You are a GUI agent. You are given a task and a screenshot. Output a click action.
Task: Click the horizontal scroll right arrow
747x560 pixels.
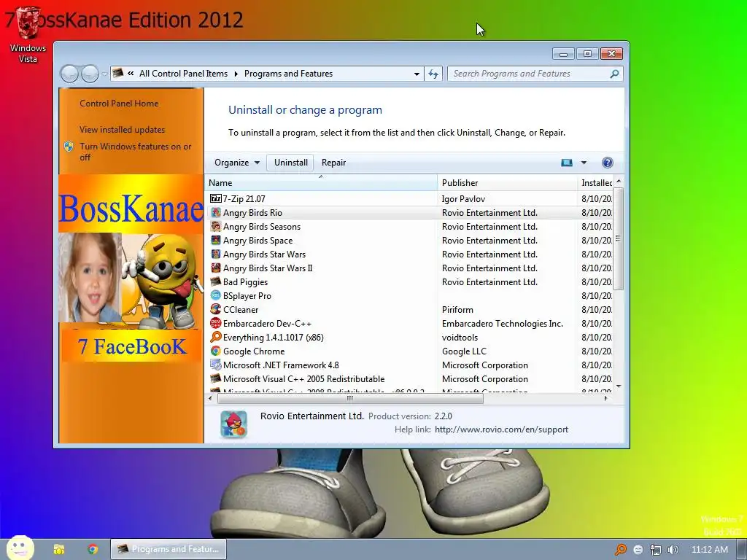(x=606, y=399)
